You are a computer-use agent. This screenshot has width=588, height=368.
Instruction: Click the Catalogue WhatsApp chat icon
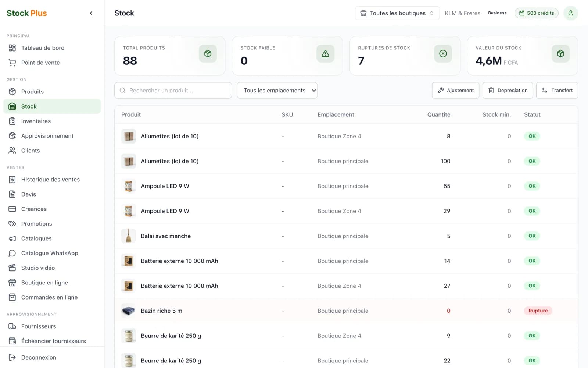coord(12,253)
